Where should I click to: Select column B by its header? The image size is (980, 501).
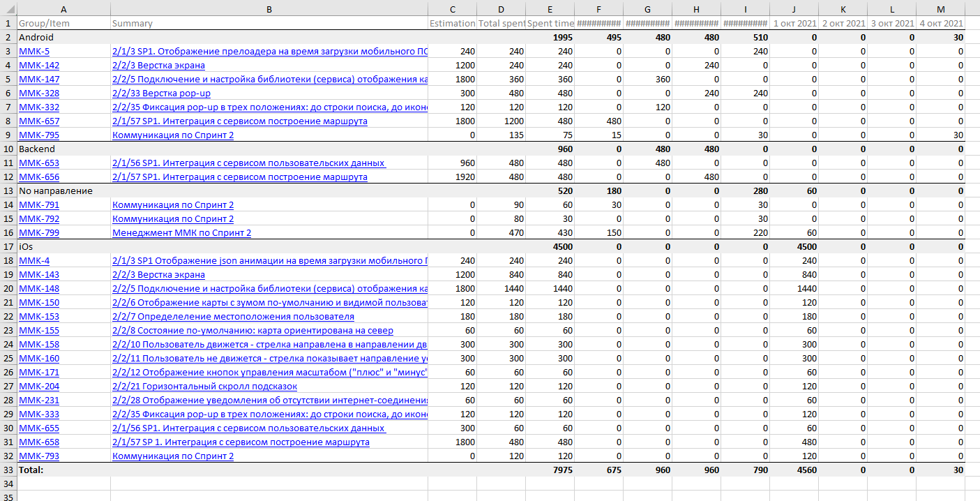tap(269, 8)
